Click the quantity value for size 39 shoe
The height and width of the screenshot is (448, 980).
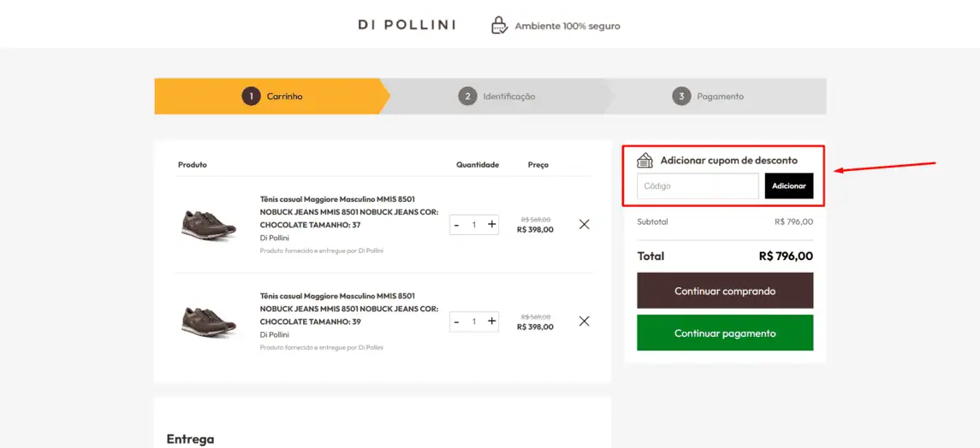pos(474,321)
